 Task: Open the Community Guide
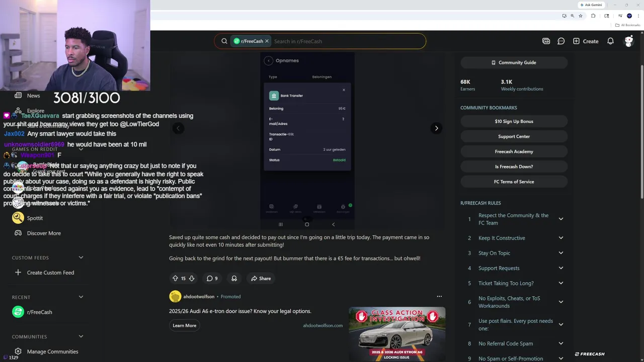[x=514, y=62]
